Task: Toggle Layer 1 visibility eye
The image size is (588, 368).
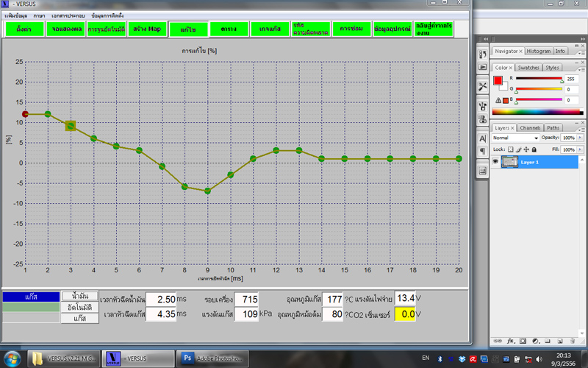Action: [x=495, y=161]
